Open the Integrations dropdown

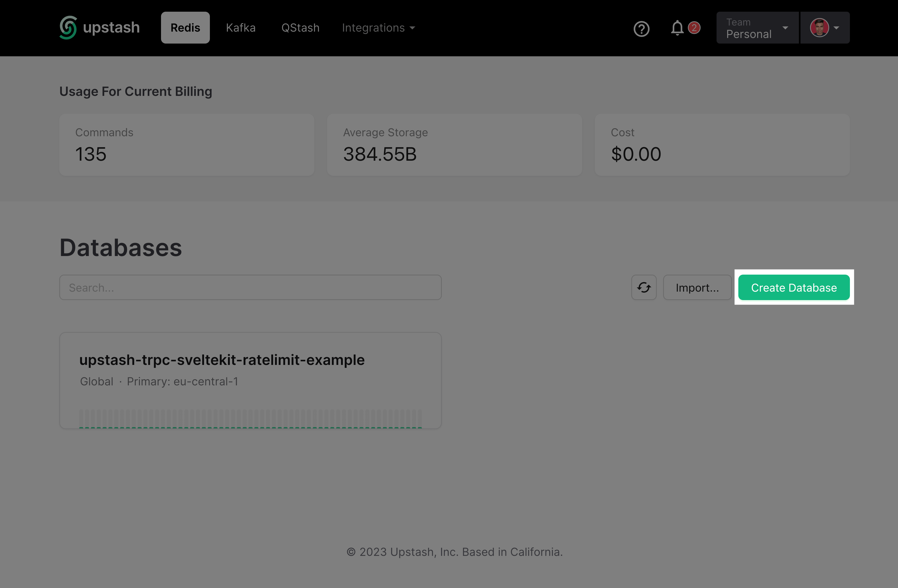point(378,28)
